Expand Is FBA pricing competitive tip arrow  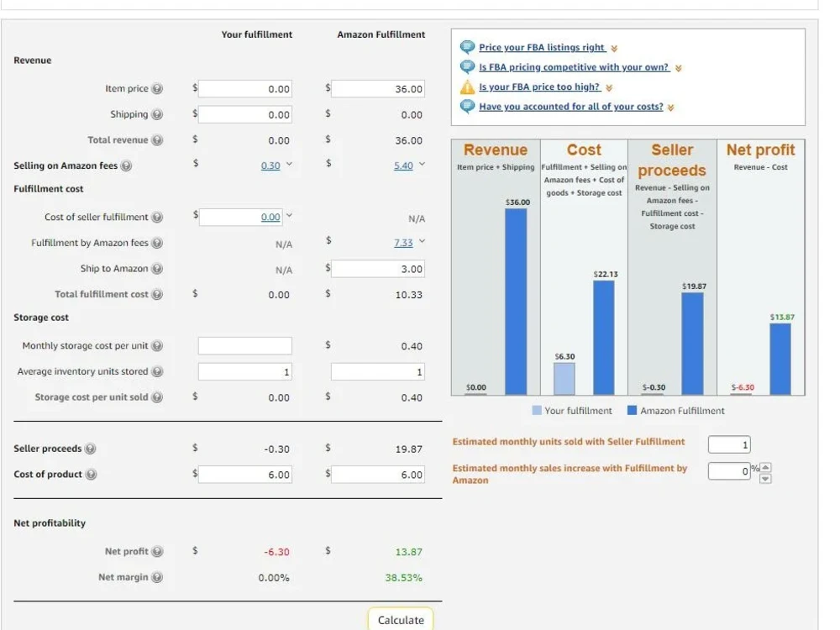678,69
